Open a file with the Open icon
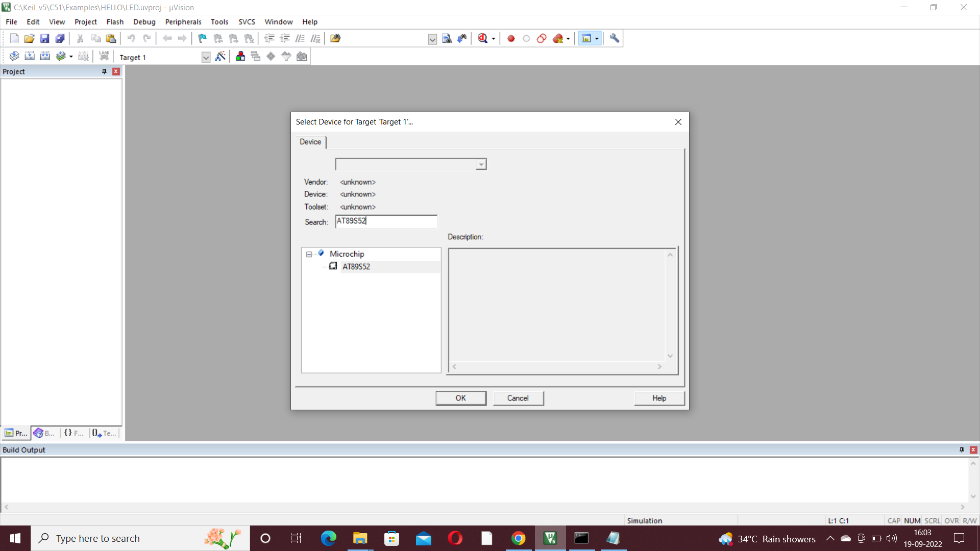The width and height of the screenshot is (980, 551). click(x=29, y=38)
